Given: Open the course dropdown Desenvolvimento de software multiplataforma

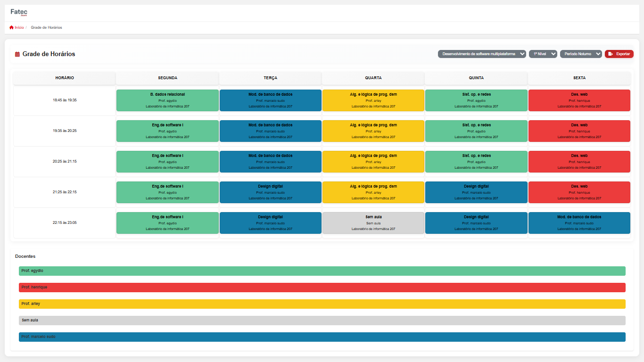Looking at the screenshot, I should pos(481,54).
